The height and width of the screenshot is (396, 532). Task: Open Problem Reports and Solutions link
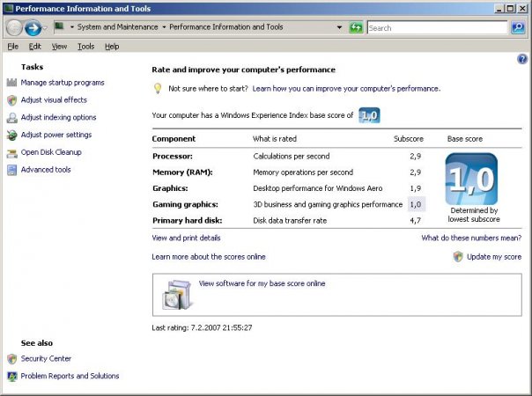[70, 376]
